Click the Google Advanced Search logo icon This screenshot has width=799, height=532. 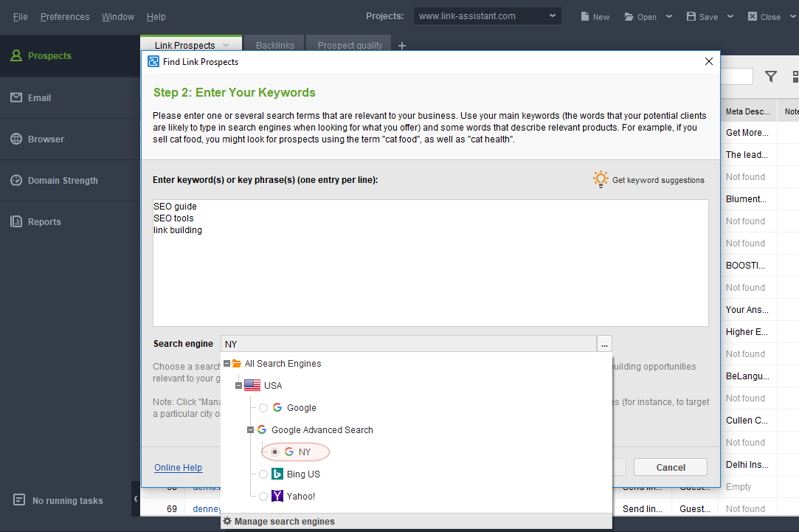262,429
